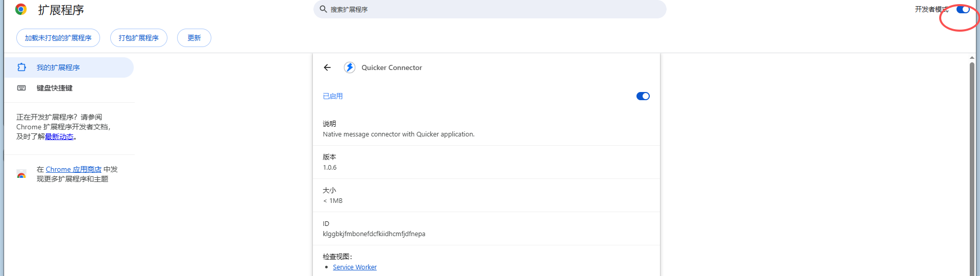980x276 pixels.
Task: Click the search magnifier icon
Action: coord(323,9)
